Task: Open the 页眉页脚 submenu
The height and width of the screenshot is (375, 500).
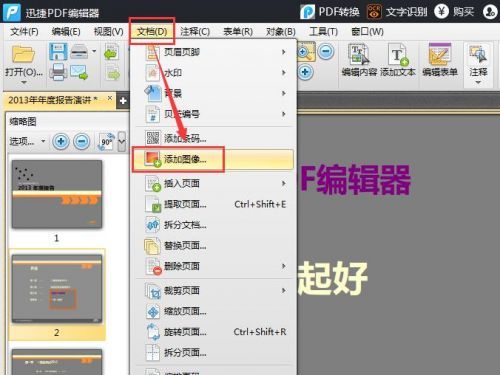Action: (x=213, y=52)
